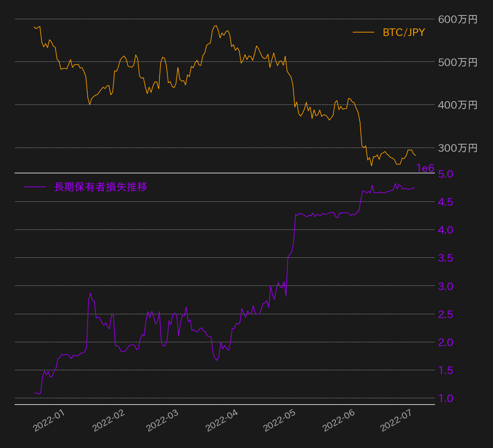
Task: Click the 400万円 y-axis tick label
Action: (457, 105)
